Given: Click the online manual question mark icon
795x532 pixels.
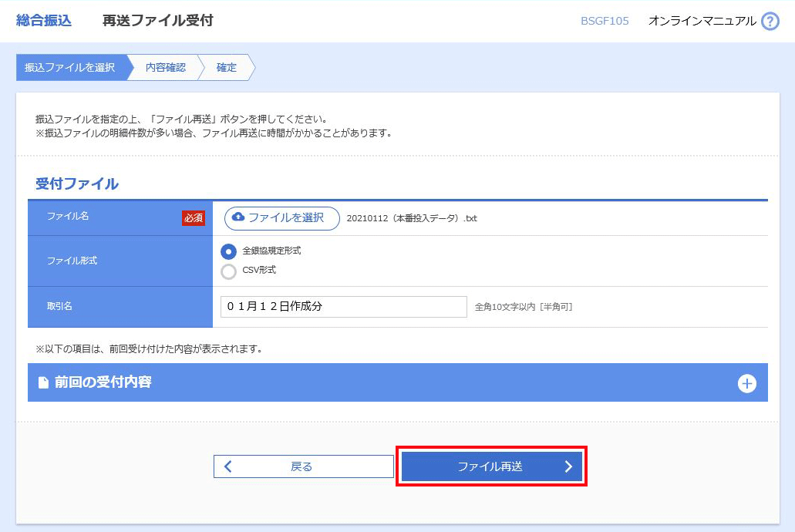Looking at the screenshot, I should (770, 22).
